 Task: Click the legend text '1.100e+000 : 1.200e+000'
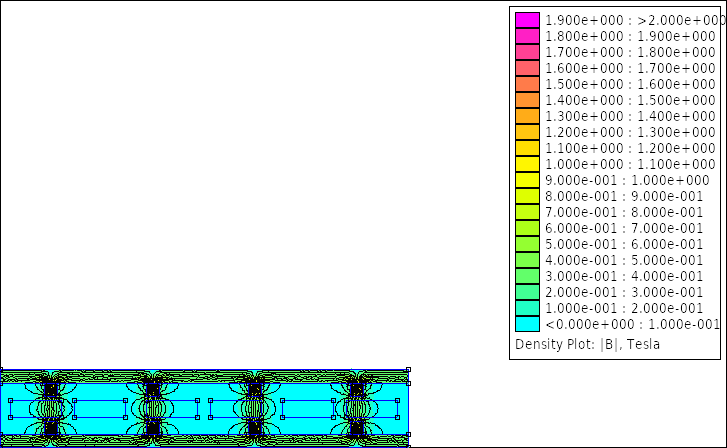point(631,148)
